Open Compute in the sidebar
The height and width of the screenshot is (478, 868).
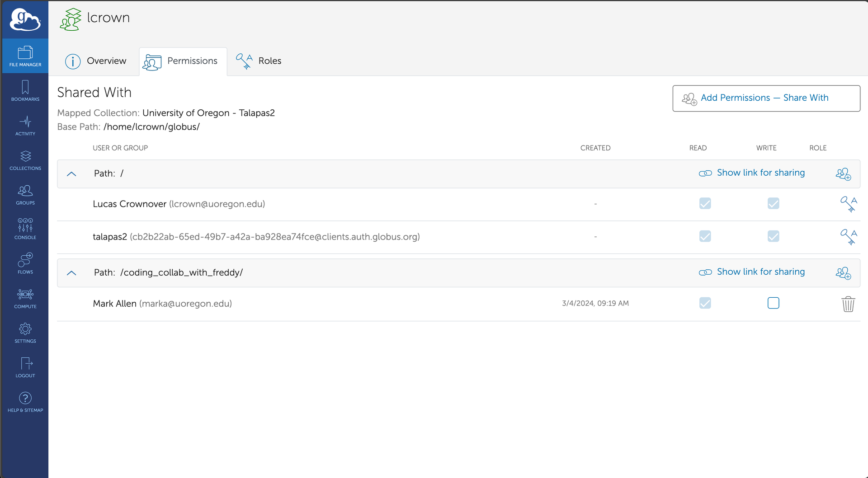point(25,299)
